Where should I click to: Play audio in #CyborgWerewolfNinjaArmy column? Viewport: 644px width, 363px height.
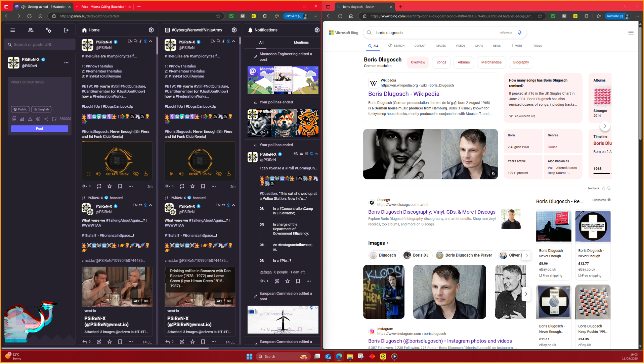(171, 174)
